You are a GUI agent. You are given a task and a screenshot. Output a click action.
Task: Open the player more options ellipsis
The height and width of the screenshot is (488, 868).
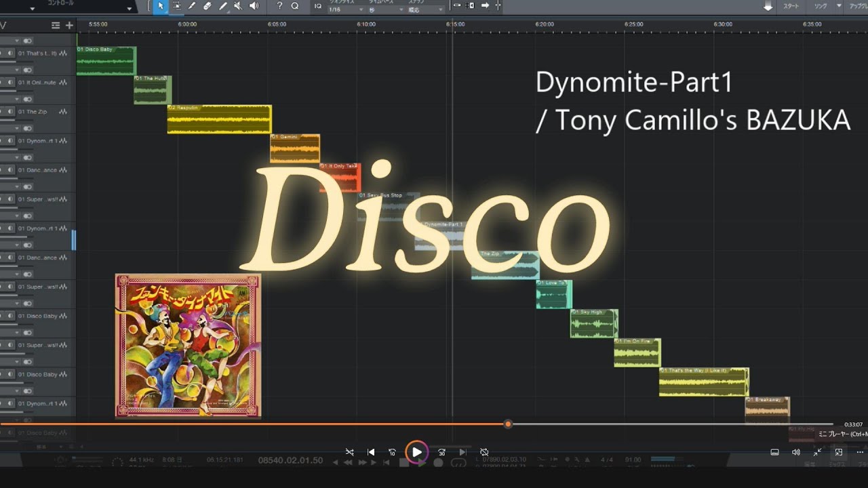click(860, 452)
